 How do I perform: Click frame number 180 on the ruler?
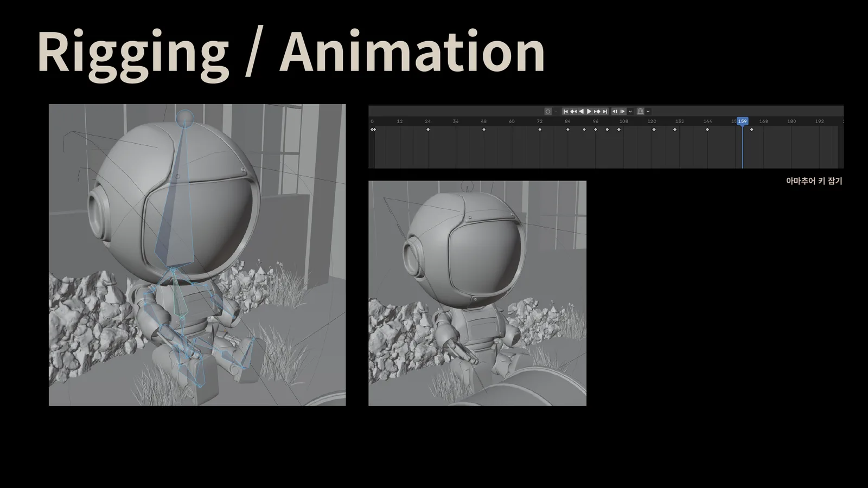[792, 121]
